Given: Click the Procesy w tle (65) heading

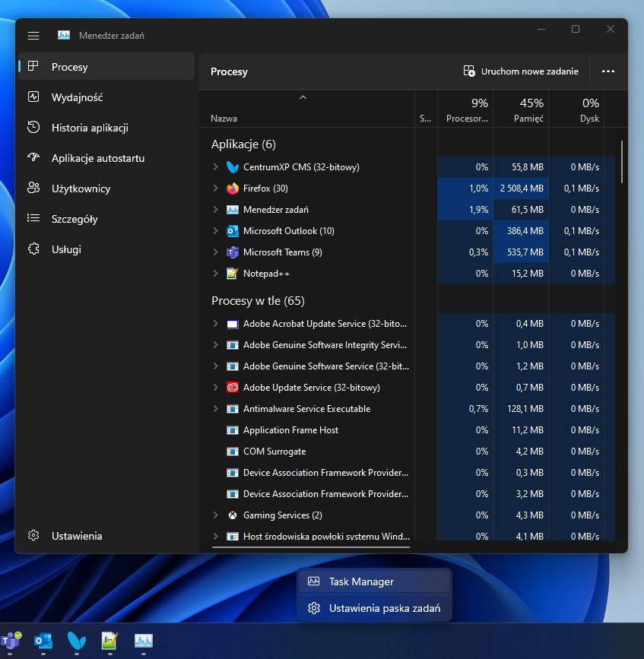Looking at the screenshot, I should (258, 301).
